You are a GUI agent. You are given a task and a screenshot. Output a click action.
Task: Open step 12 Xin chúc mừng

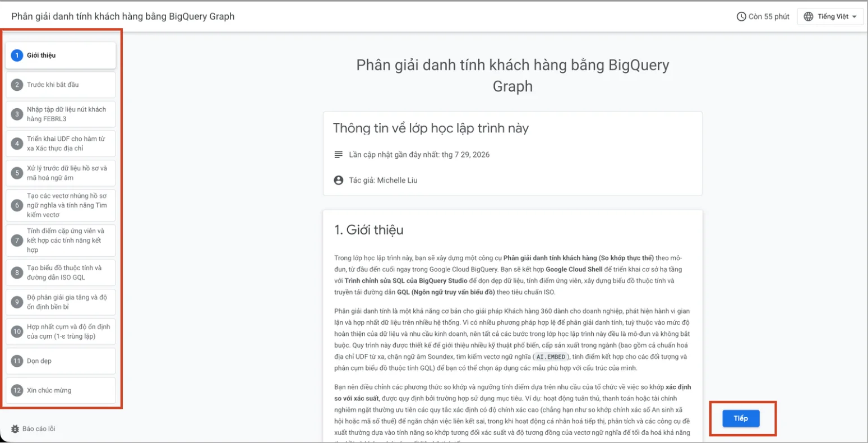tap(61, 390)
